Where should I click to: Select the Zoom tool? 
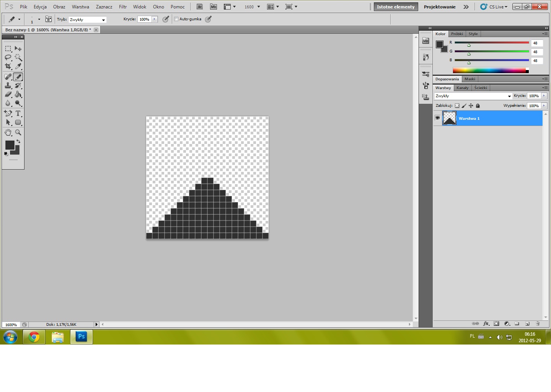(x=18, y=132)
